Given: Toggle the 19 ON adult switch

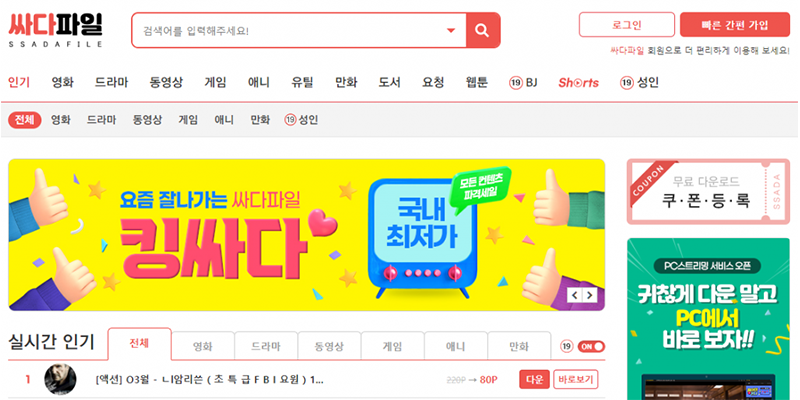Looking at the screenshot, I should [591, 346].
